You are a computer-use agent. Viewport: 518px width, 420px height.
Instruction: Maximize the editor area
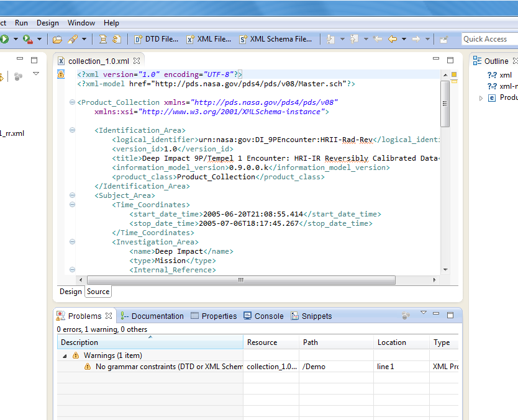click(x=450, y=60)
